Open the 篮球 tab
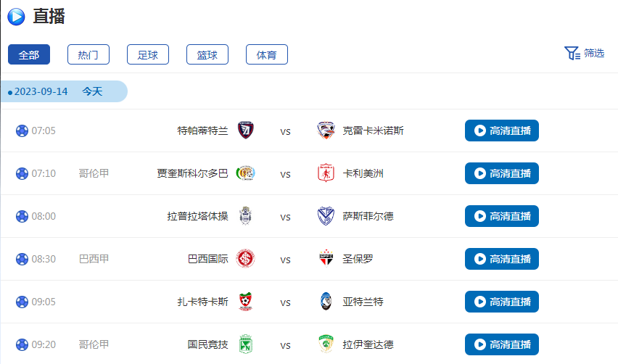 click(x=207, y=54)
